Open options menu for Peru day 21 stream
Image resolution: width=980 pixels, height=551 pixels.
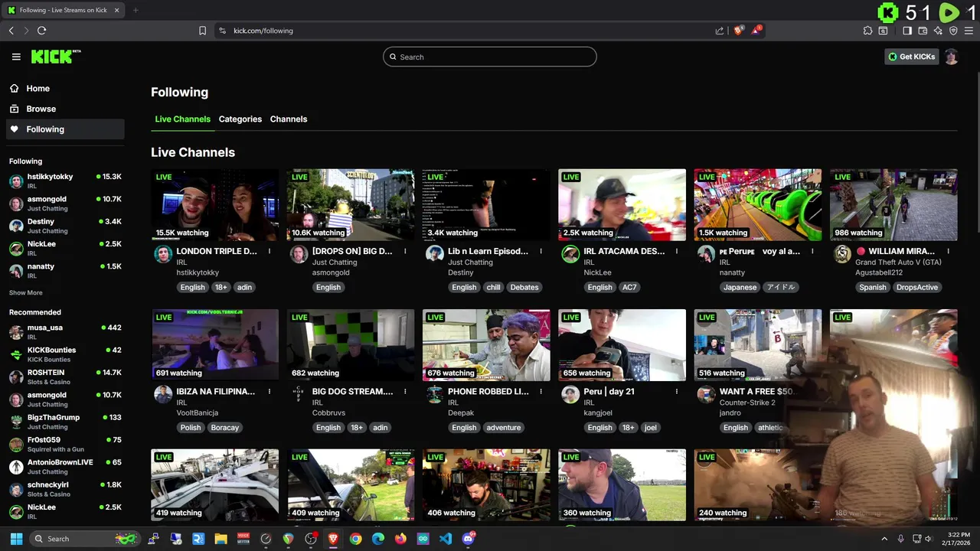677,391
